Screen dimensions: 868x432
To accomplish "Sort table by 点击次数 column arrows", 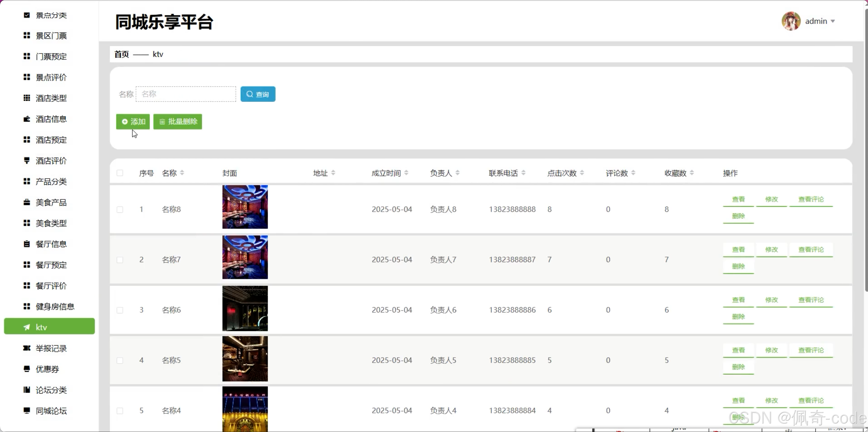I will pyautogui.click(x=582, y=173).
